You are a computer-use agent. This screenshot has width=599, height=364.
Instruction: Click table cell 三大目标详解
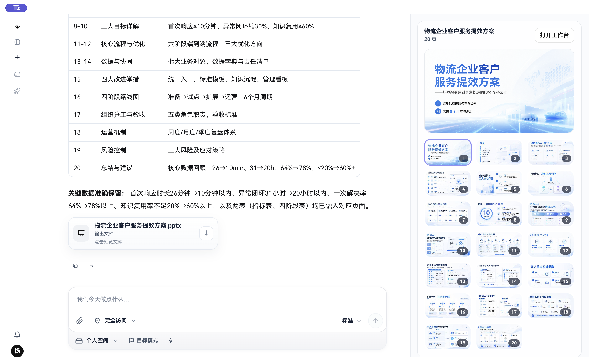point(120,26)
